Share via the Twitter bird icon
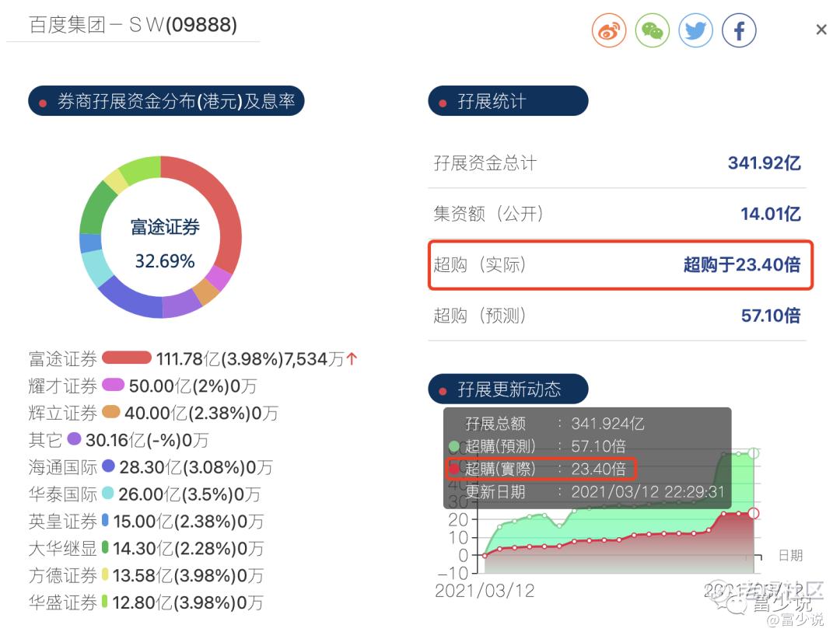Viewport: 840px width, 639px height. click(x=696, y=30)
